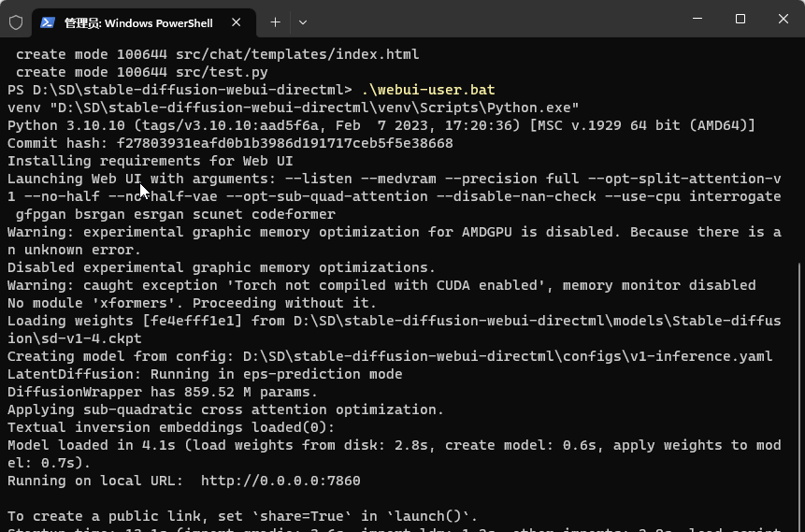Image resolution: width=805 pixels, height=532 pixels.
Task: Click the administrator shield icon
Action: tap(16, 22)
